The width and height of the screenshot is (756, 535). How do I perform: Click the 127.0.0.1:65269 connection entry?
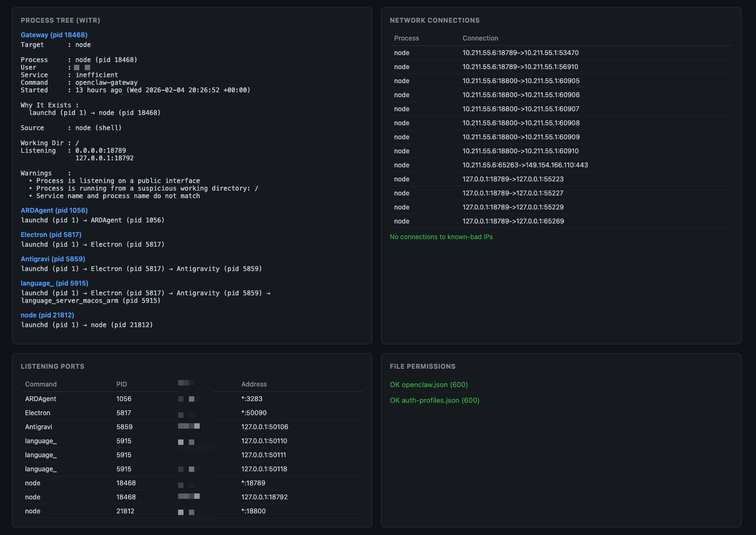513,221
